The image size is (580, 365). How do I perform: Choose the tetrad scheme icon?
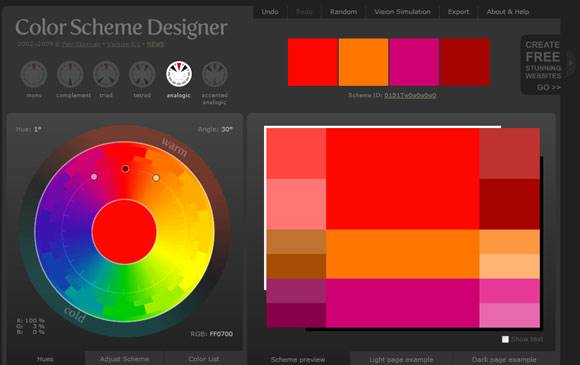pos(142,74)
